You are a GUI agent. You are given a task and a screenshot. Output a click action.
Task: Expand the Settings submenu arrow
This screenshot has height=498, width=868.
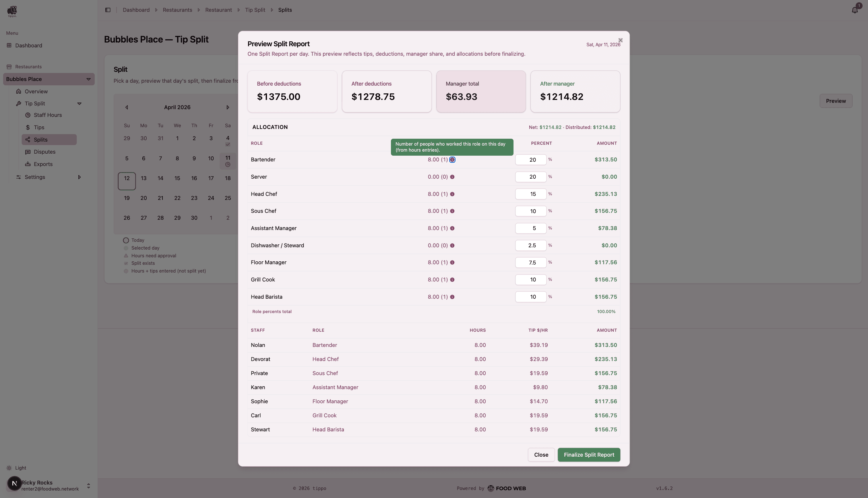79,177
